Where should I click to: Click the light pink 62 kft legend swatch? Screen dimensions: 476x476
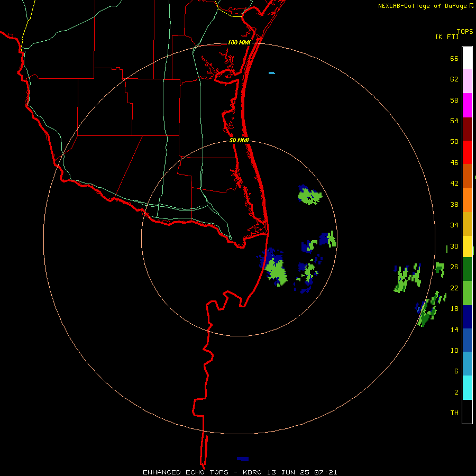coord(467,81)
